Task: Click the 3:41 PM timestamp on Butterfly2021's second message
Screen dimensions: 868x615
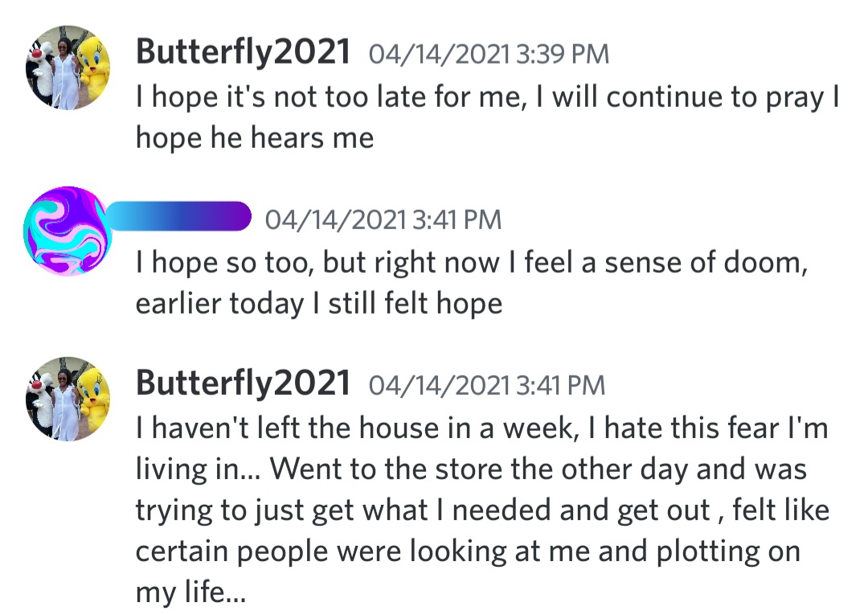Action: pyautogui.click(x=486, y=385)
